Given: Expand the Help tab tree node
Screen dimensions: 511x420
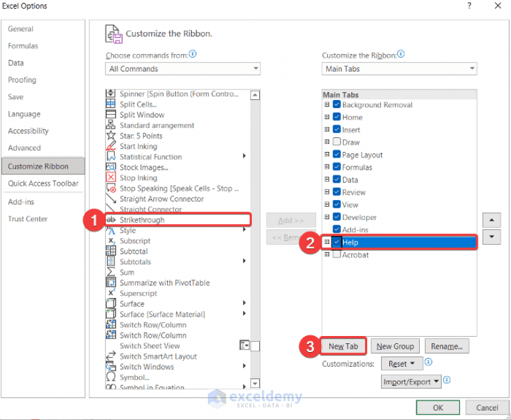Looking at the screenshot, I should 327,242.
